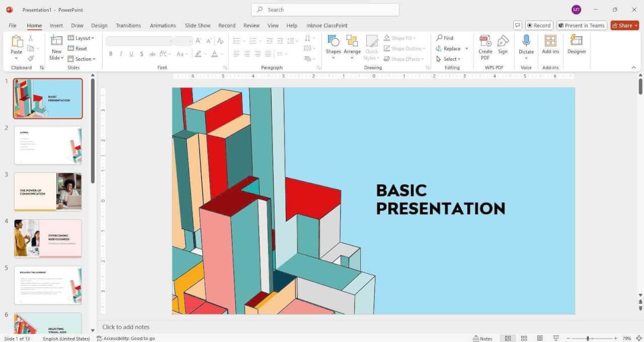Image resolution: width=644 pixels, height=342 pixels.
Task: Click the Search box in title bar
Action: (325, 10)
